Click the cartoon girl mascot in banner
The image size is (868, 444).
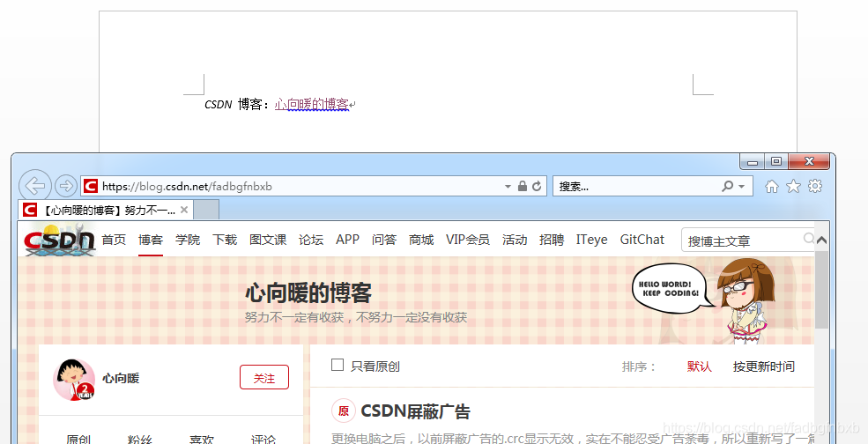tap(745, 301)
